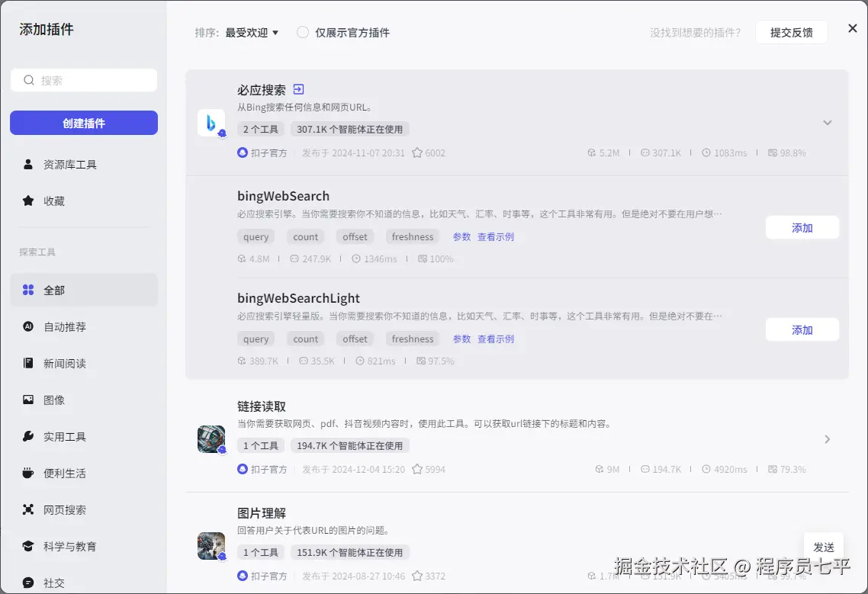Select the 网页搜索 category
Viewport: 868px width, 594px height.
[84, 509]
